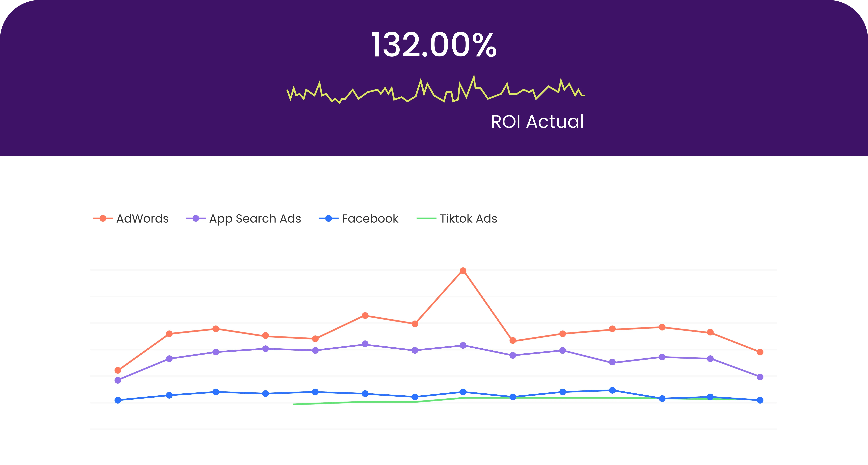Toggle the Tiktok Ads legend text
The height and width of the screenshot is (465, 868).
coord(468,219)
